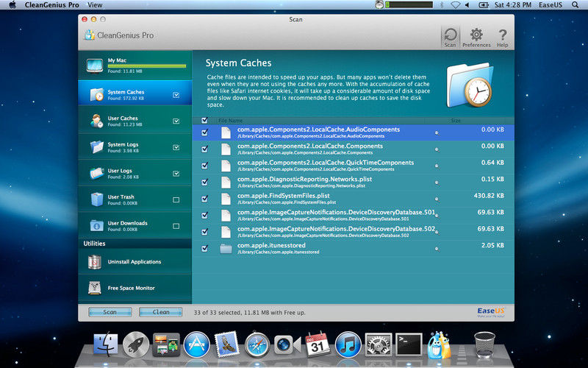Image resolution: width=588 pixels, height=368 pixels.
Task: Select the DeviceDiscoveryDatabase.502 file row
Action: [353, 232]
